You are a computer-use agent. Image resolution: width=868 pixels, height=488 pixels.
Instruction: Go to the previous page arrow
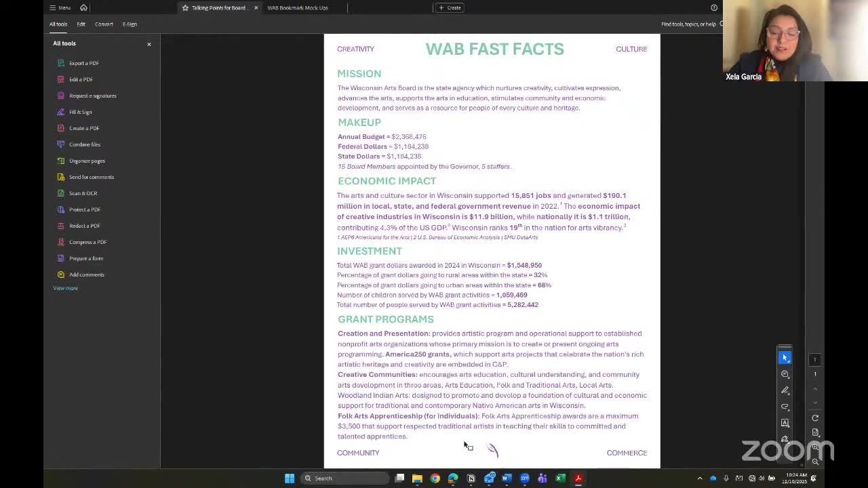tap(815, 389)
